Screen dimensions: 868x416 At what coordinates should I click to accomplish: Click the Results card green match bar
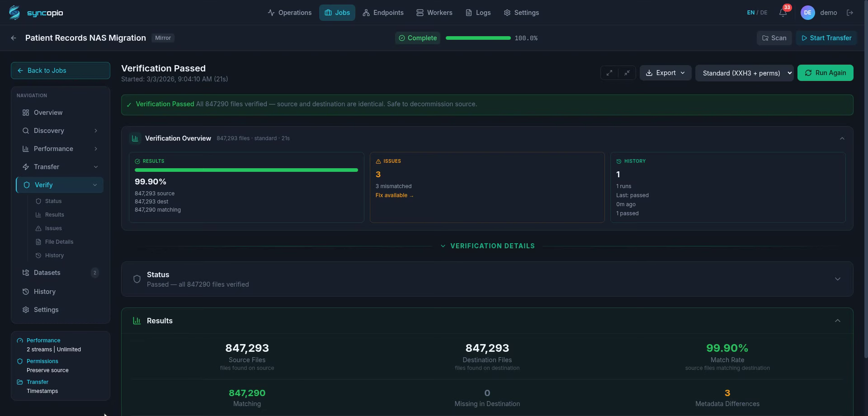click(x=246, y=170)
